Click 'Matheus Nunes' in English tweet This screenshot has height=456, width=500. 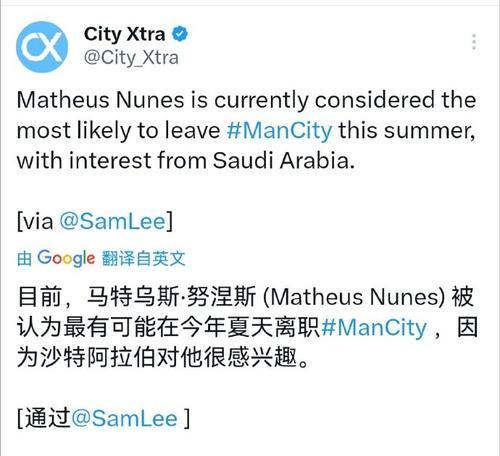[100, 100]
